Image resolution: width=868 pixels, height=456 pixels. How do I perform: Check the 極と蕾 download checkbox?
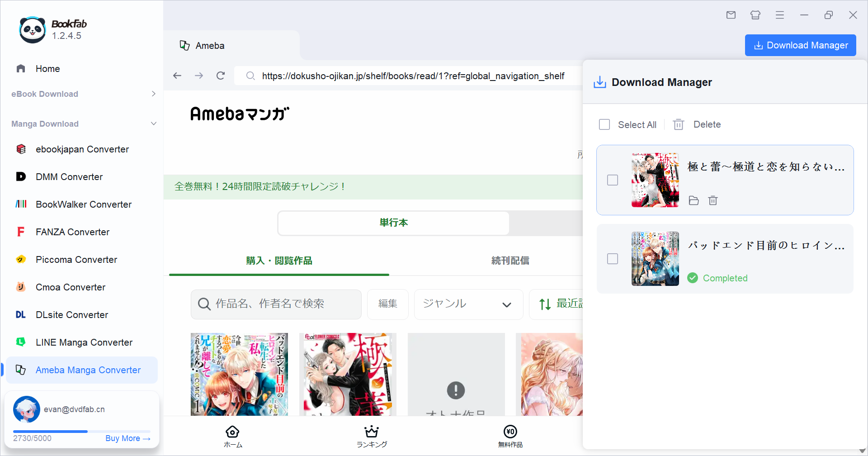point(613,180)
